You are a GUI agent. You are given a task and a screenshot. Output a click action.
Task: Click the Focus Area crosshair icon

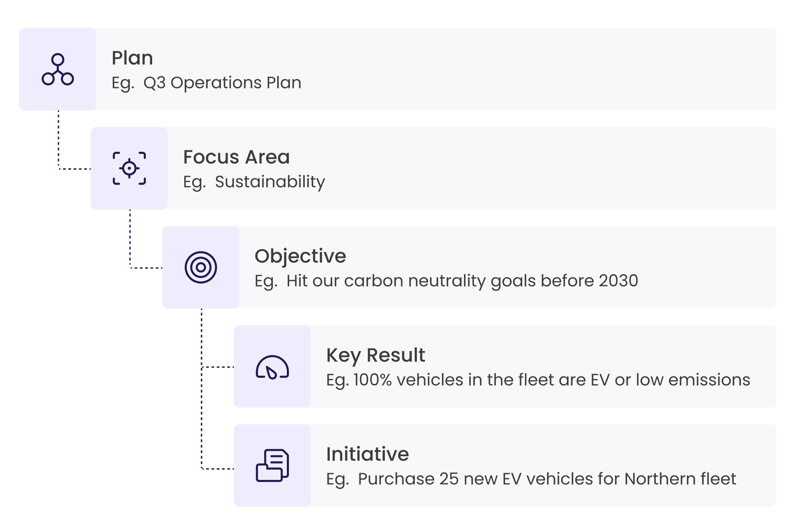click(129, 168)
